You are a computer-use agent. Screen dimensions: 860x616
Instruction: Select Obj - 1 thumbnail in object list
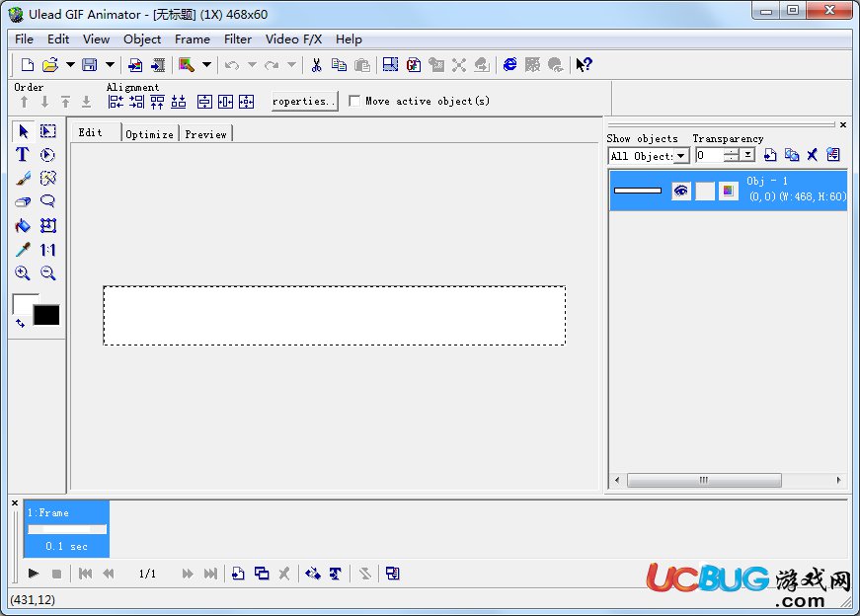coord(637,191)
